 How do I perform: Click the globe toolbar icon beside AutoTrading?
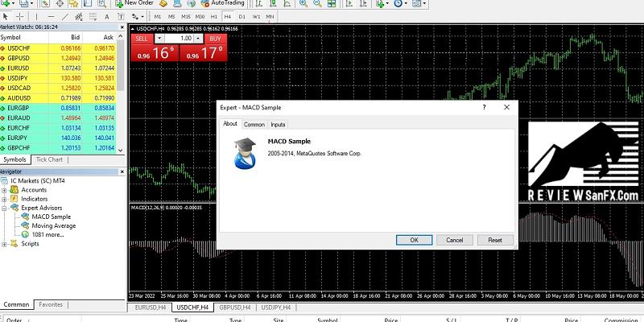pyautogui.click(x=191, y=3)
